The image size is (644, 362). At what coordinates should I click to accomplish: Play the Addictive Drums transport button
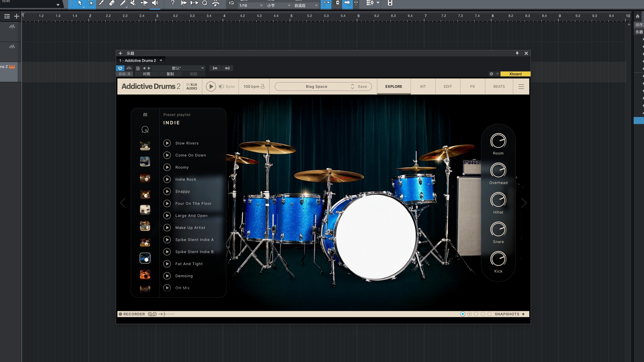click(211, 86)
